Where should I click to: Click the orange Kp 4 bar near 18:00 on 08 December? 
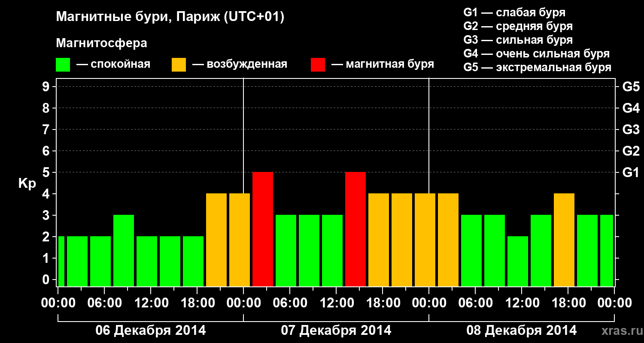(x=564, y=240)
